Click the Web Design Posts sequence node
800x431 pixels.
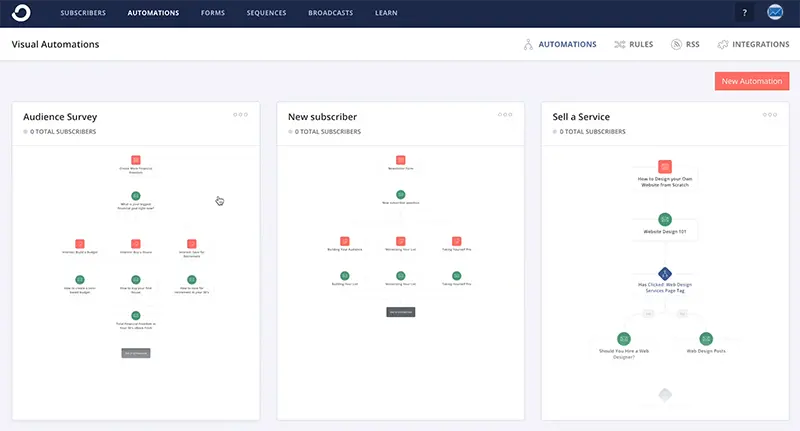pos(706,339)
